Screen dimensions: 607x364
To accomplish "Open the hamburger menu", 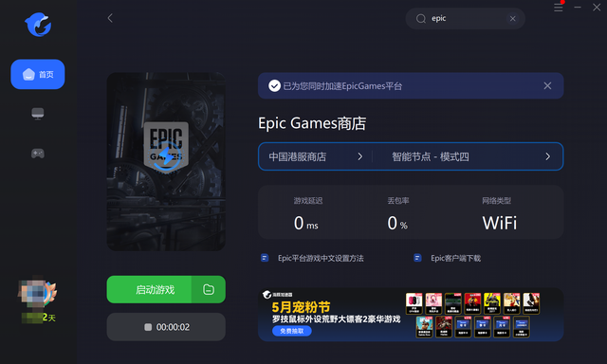I will (559, 8).
